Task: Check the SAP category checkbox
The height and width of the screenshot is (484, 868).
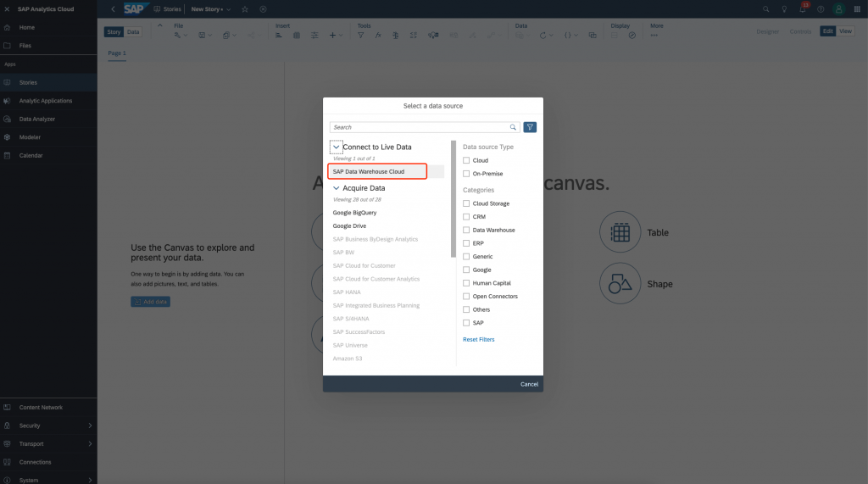Action: tap(466, 324)
